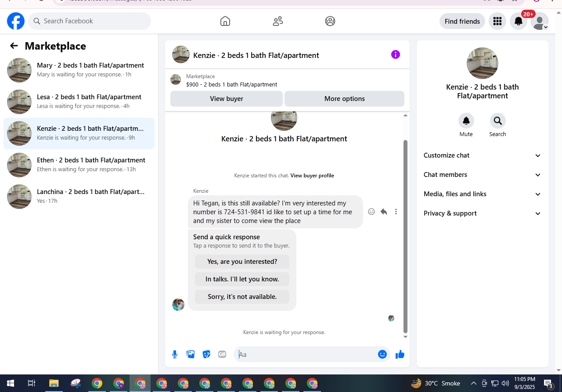Open Lanchina's apartment conversation
The width and height of the screenshot is (562, 392).
coord(79,197)
